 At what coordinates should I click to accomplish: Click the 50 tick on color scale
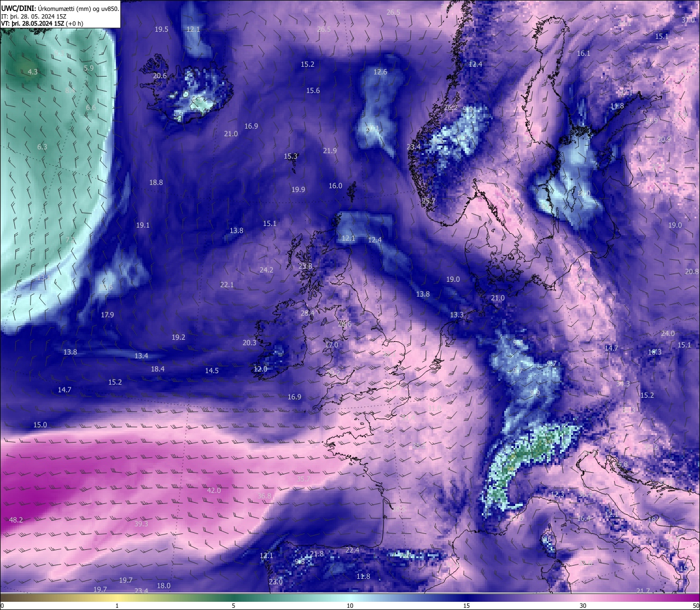(x=696, y=606)
